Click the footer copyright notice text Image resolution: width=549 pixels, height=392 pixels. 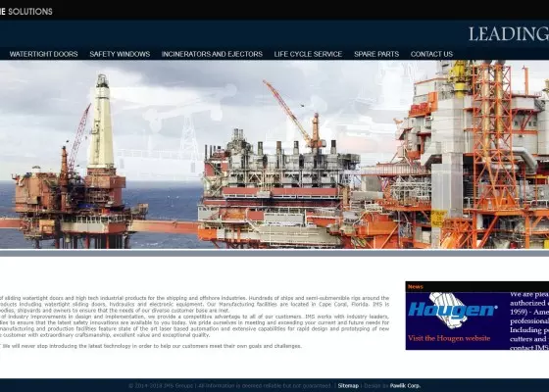pos(229,386)
